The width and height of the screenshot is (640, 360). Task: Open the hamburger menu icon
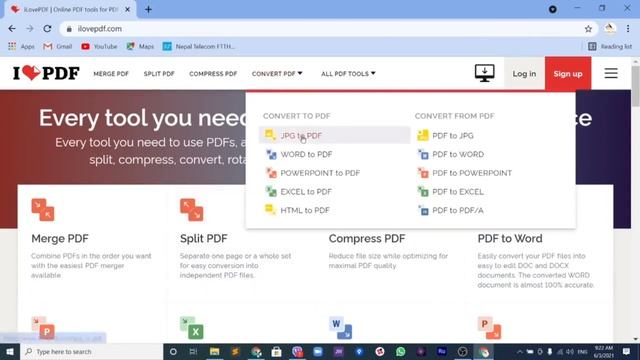(x=611, y=73)
